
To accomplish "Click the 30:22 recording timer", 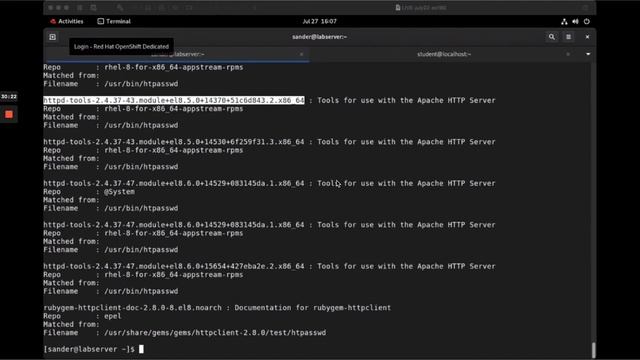I will click(x=9, y=97).
